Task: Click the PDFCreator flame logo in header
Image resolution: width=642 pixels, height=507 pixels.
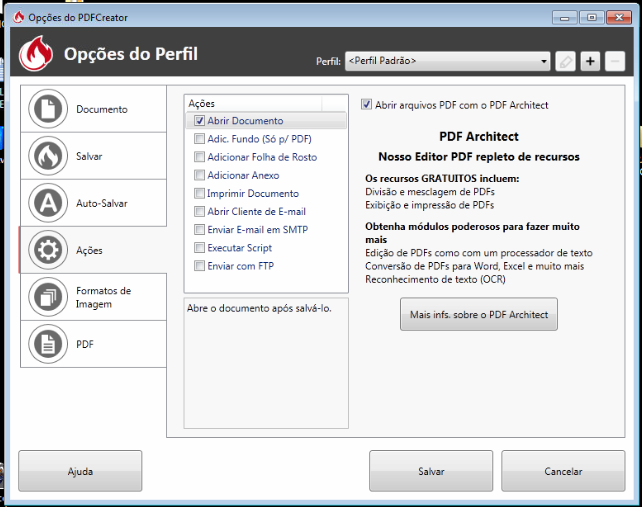Action: [x=36, y=53]
